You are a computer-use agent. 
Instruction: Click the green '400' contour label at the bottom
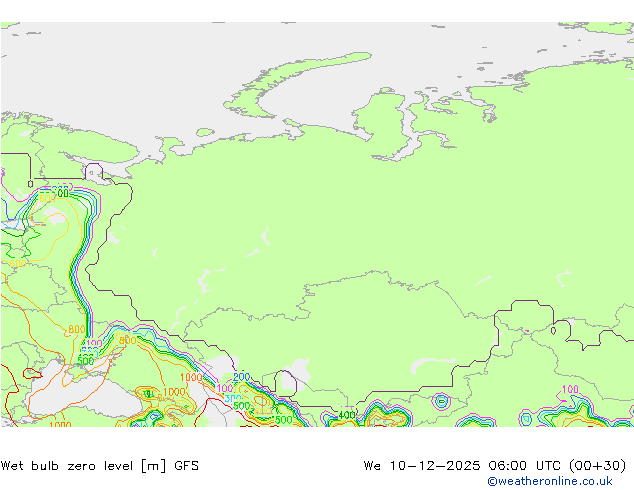[x=347, y=415]
